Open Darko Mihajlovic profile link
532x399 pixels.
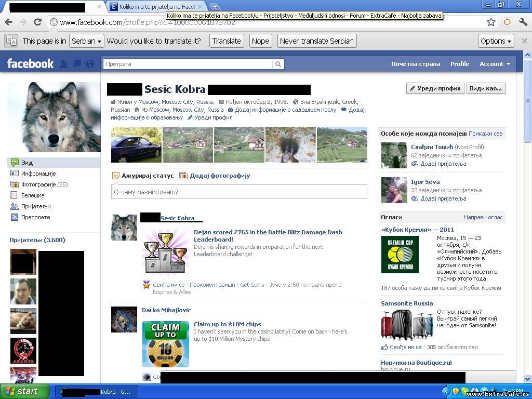166,310
